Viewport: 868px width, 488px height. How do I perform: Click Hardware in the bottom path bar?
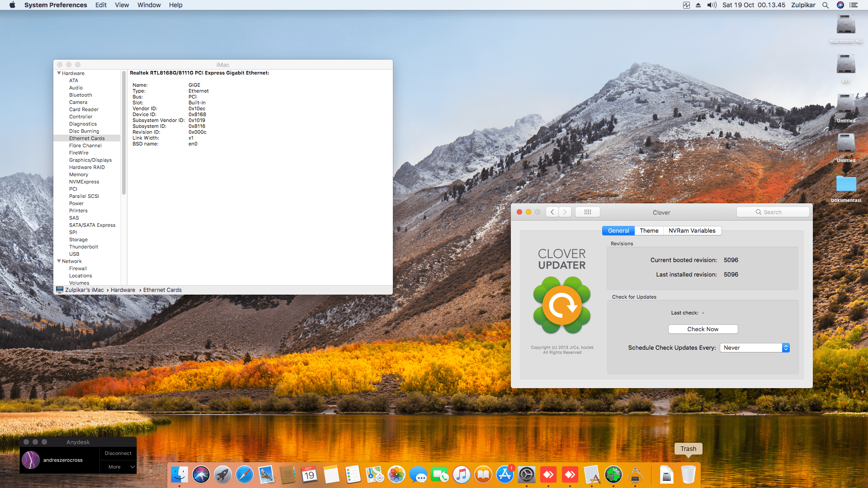pyautogui.click(x=123, y=290)
